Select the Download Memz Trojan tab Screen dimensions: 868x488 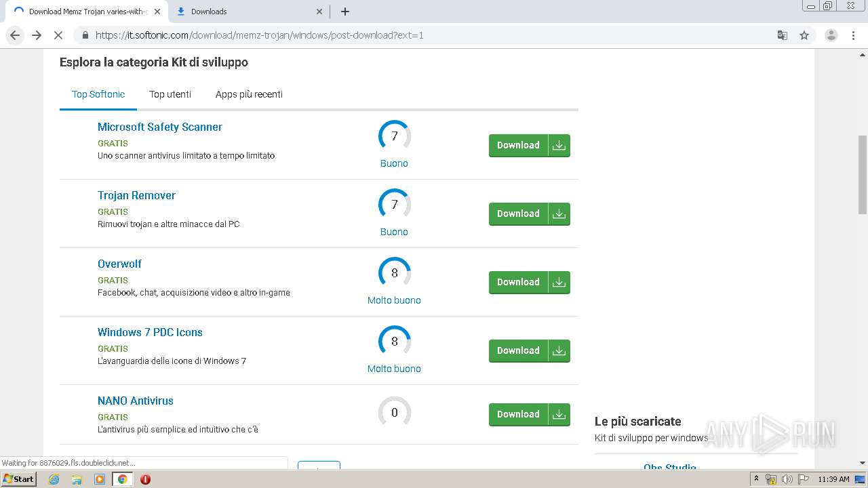[x=86, y=12]
